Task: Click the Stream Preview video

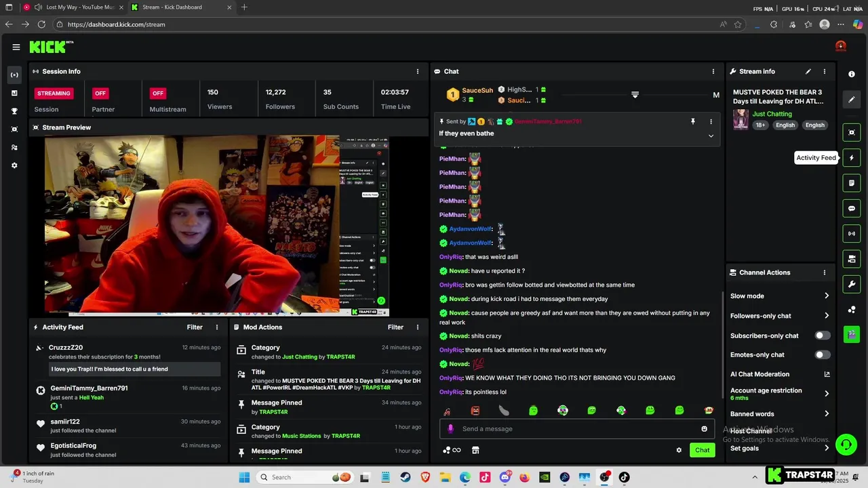Action: (x=217, y=226)
